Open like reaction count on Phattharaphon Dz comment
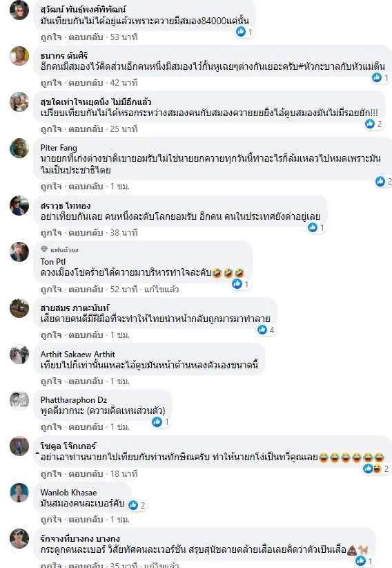The height and width of the screenshot is (568, 392). (x=161, y=422)
